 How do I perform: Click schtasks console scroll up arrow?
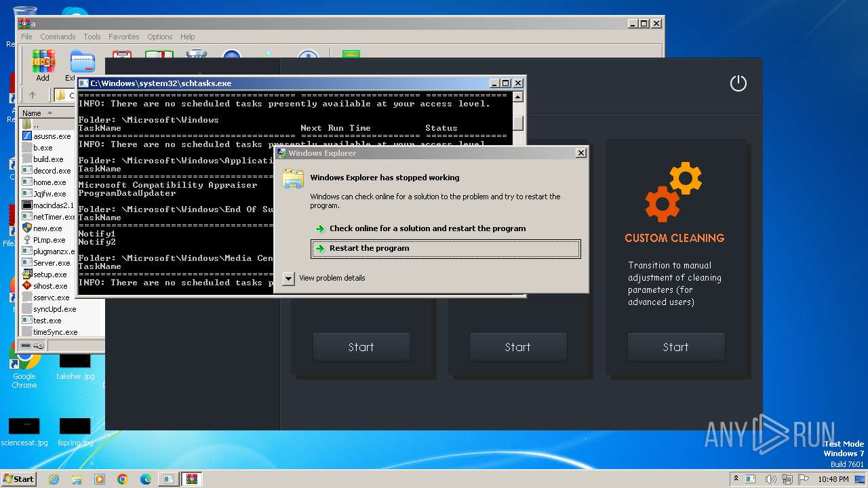[518, 98]
